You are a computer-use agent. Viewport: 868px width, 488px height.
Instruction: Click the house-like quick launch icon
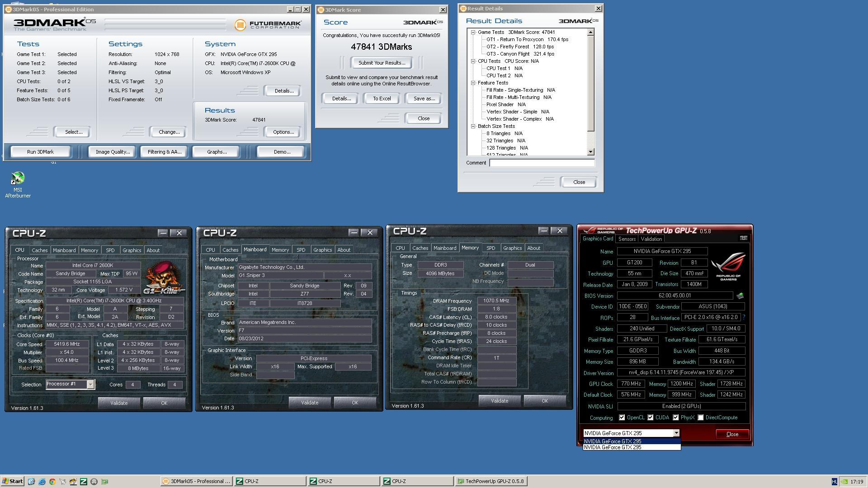tap(73, 482)
